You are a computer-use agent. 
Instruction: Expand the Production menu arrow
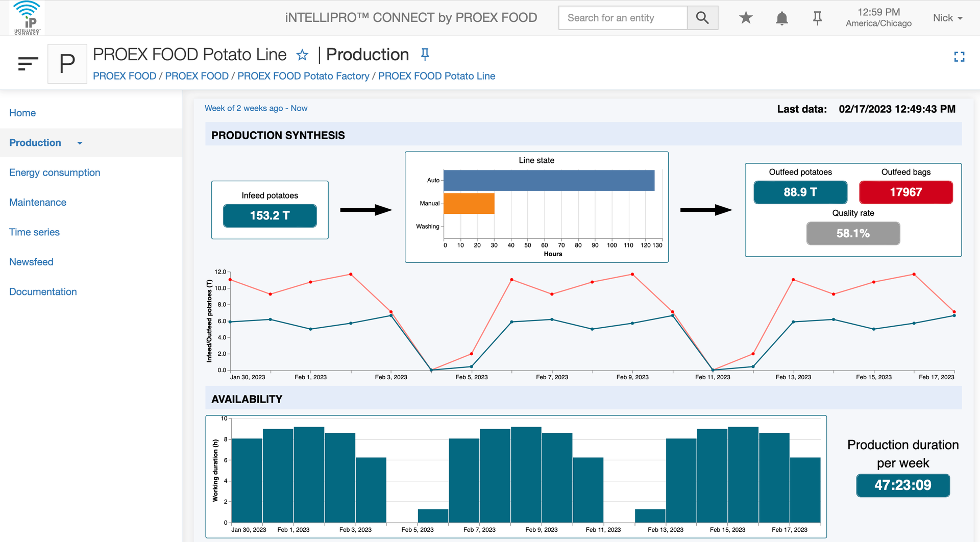coord(80,143)
